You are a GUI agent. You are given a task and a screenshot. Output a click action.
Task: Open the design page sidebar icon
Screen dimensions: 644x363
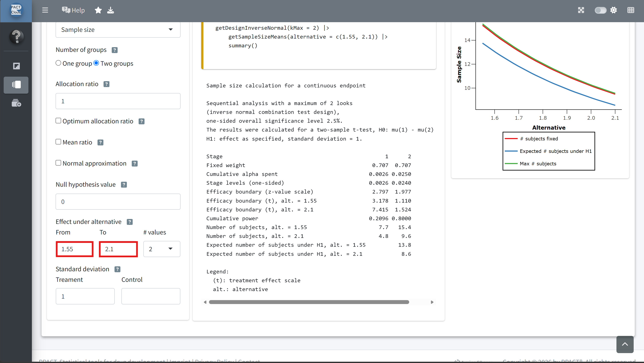[x=16, y=66]
